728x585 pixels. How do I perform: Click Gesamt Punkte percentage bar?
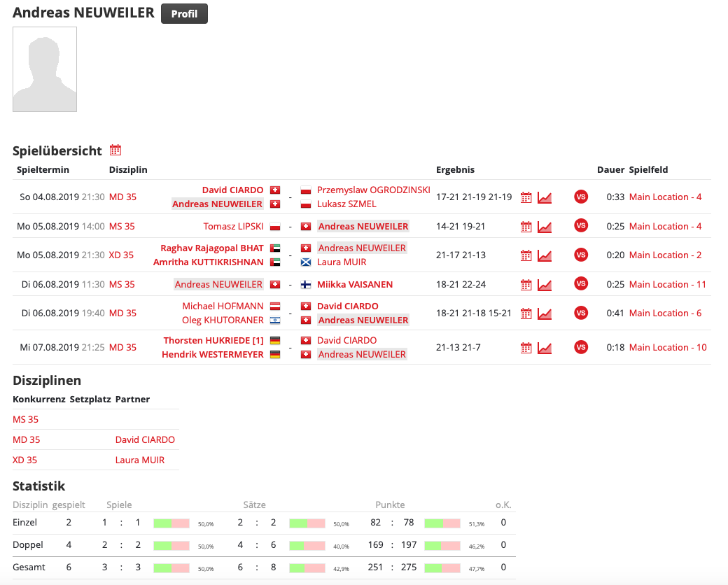click(442, 568)
